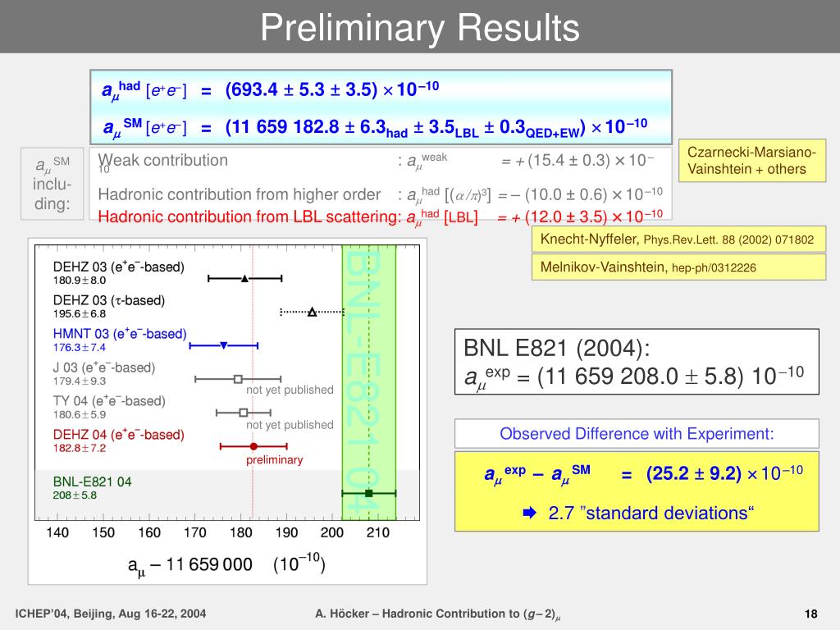Click the red '182.8±7.2' value
This screenshot has width=840, height=630.
[x=80, y=449]
